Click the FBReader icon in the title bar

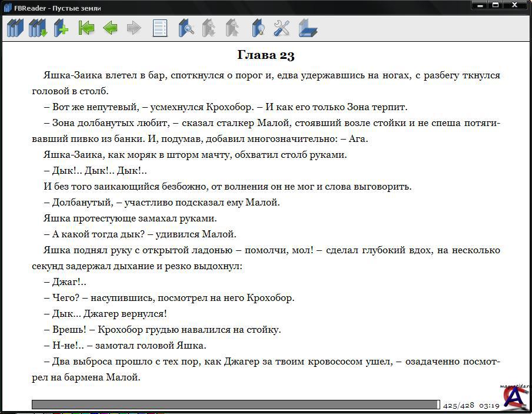click(7, 8)
